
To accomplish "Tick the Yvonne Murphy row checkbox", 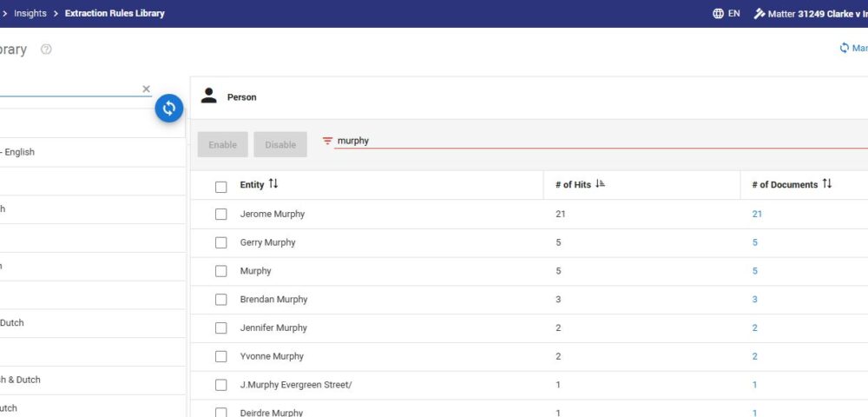I will (x=221, y=357).
